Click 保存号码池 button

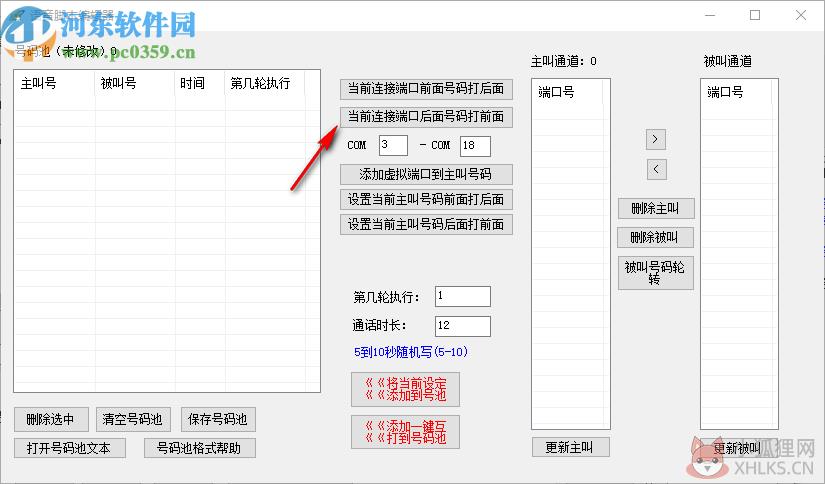coord(218,419)
